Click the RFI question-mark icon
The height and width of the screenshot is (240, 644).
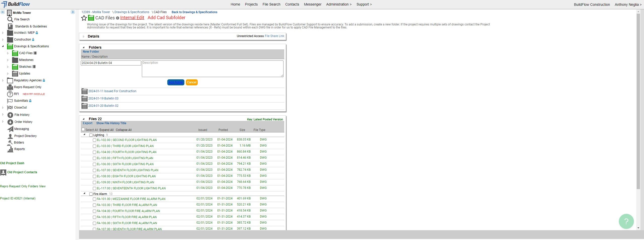pos(10,94)
